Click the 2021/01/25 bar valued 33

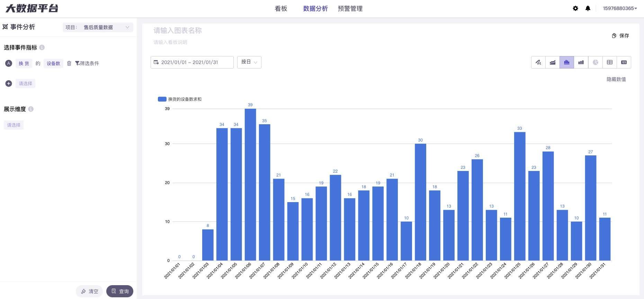(520, 196)
